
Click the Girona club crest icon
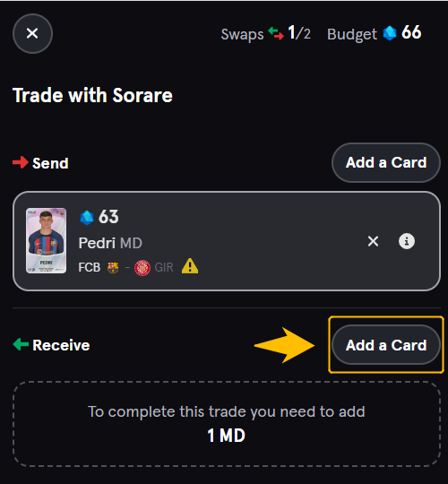(x=142, y=268)
